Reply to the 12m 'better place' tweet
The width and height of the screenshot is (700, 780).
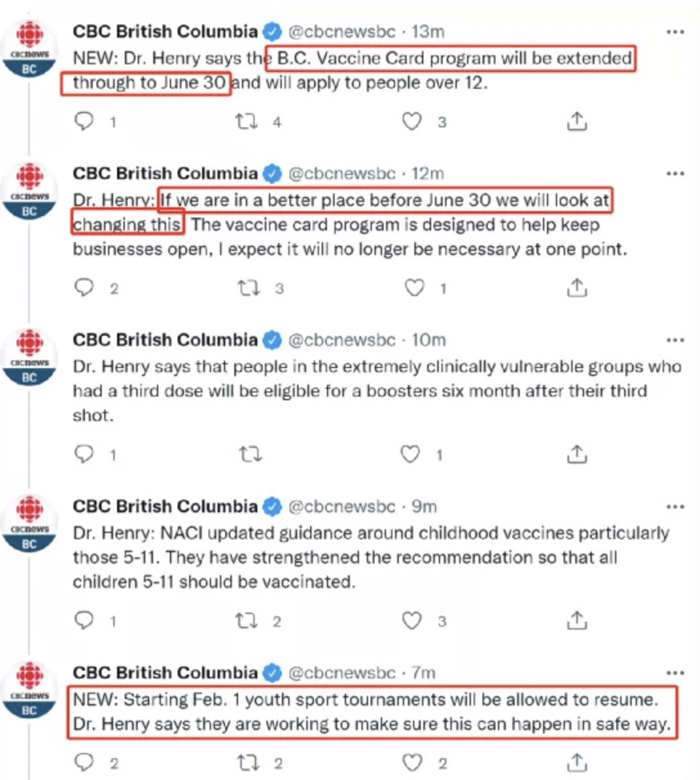point(84,287)
